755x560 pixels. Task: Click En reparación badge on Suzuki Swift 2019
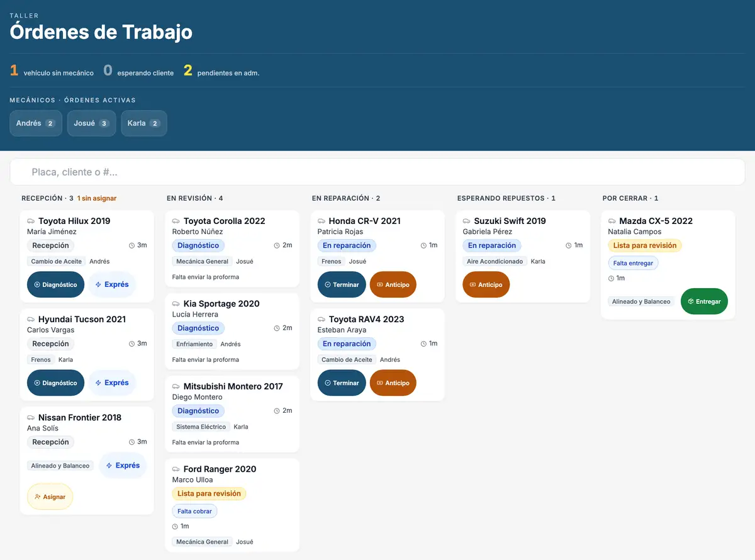(x=492, y=245)
